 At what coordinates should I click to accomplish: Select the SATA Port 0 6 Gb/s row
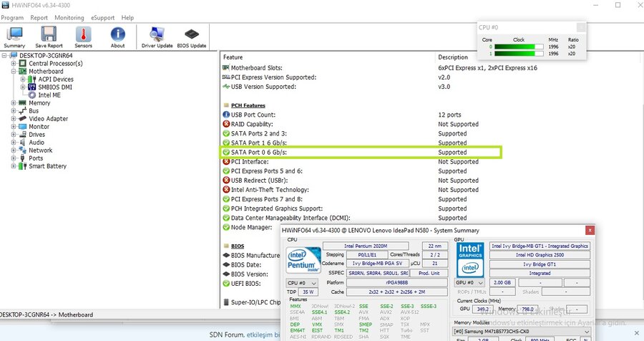[361, 152]
